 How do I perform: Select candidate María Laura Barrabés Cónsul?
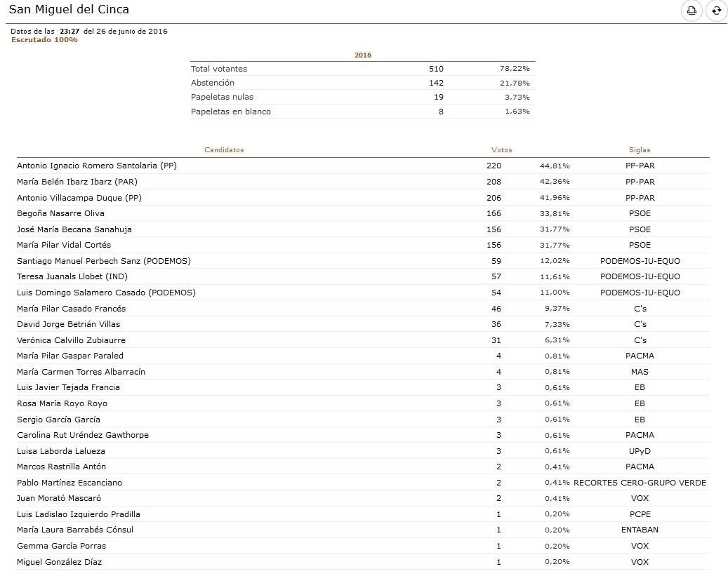74,530
